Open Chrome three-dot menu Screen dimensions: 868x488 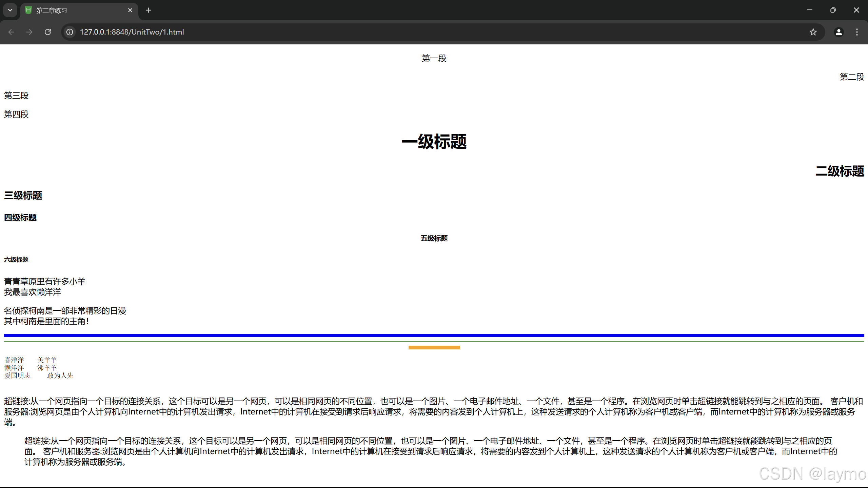click(857, 32)
